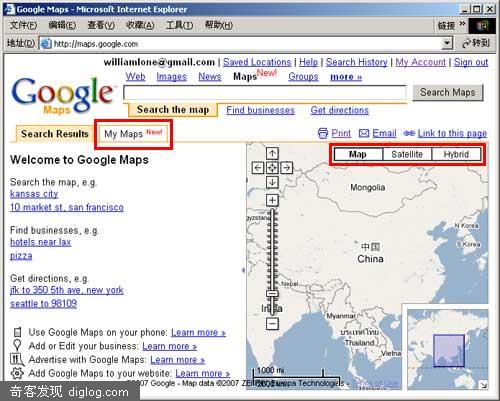This screenshot has height=401, width=500.
Task: Pan the map down with the arrow
Action: 272,182
